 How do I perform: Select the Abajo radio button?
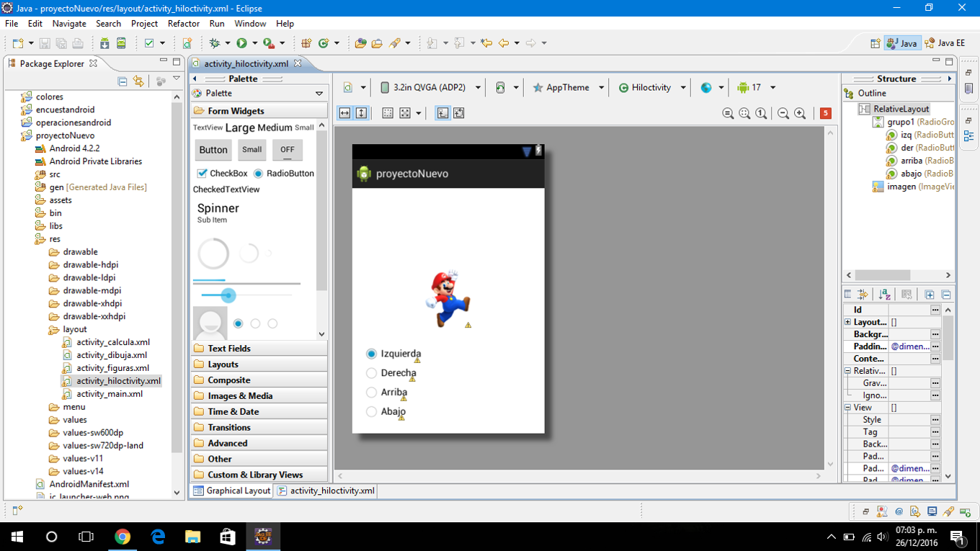pos(371,412)
